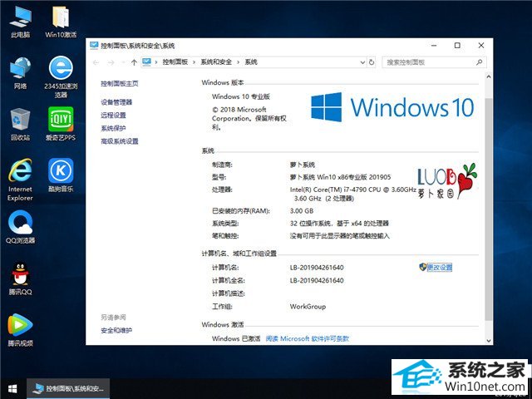The width and height of the screenshot is (532, 399).
Task: Select the 'Windows 已激活' text
Action: tap(236, 338)
